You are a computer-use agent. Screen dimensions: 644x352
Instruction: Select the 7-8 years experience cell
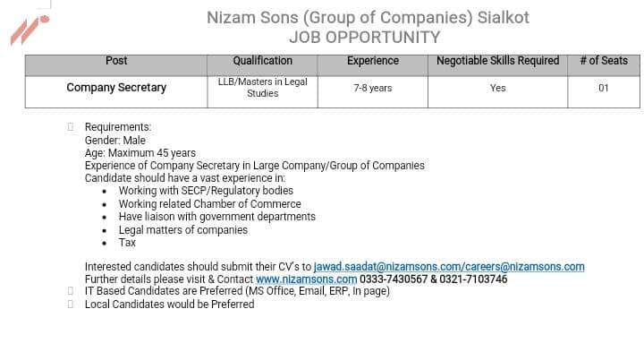(x=372, y=91)
